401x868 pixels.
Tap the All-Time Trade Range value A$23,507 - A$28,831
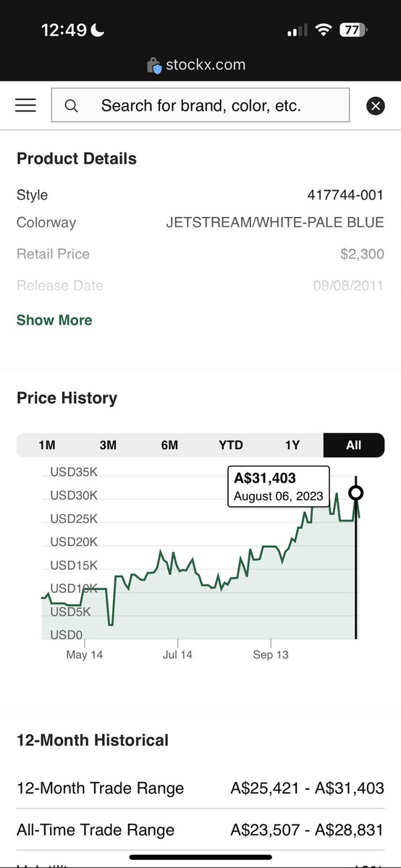[308, 830]
